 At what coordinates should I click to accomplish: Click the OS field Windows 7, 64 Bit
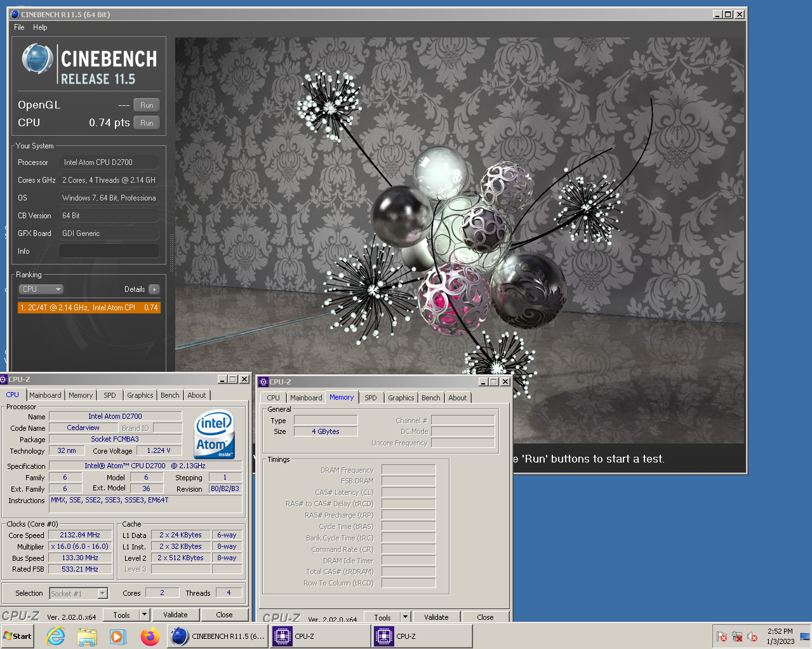point(109,198)
